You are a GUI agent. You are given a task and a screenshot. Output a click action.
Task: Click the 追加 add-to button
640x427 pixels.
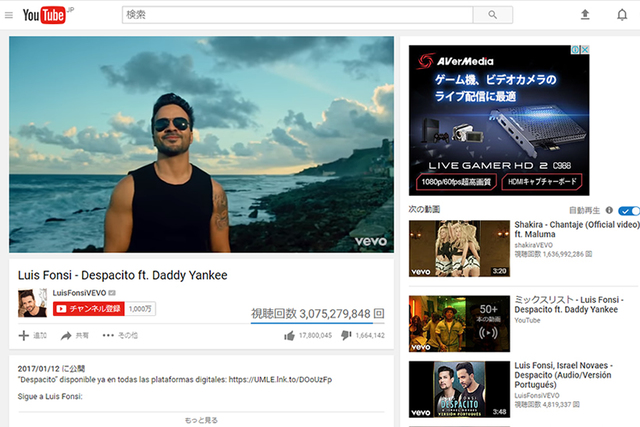click(x=33, y=336)
